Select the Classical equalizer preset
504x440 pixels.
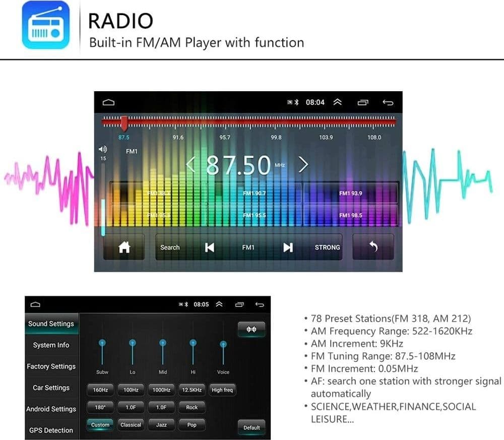point(131,425)
